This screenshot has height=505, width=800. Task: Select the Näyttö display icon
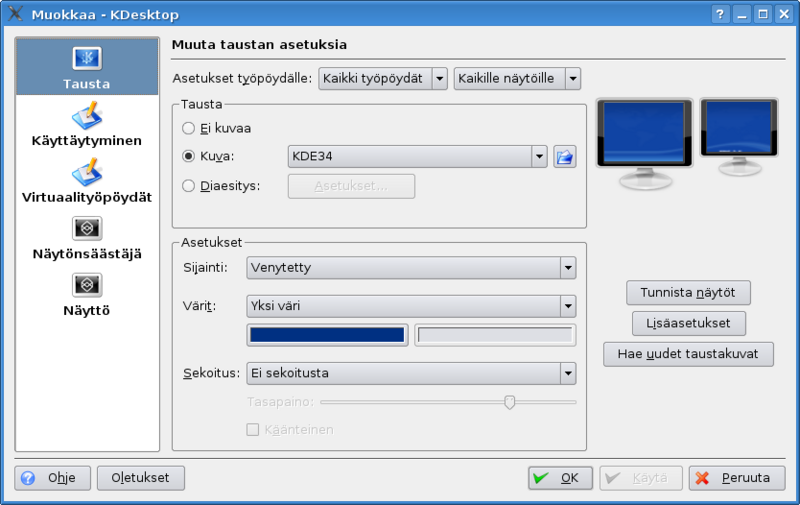point(86,286)
